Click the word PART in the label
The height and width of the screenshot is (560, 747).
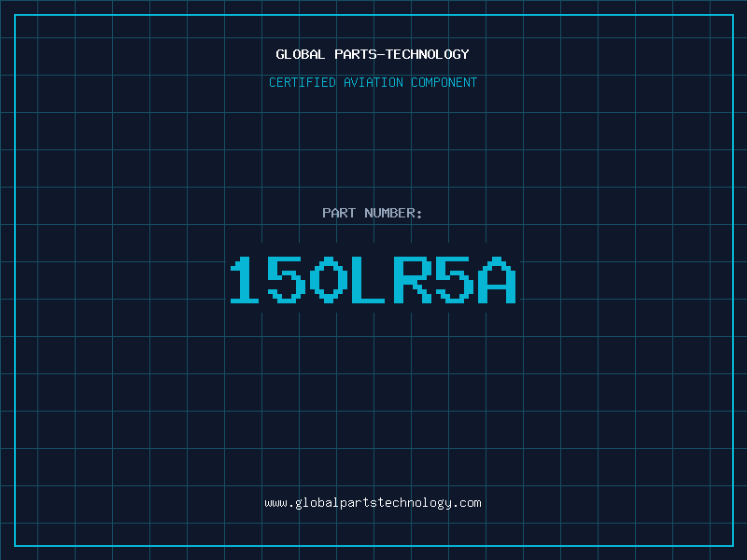click(340, 213)
